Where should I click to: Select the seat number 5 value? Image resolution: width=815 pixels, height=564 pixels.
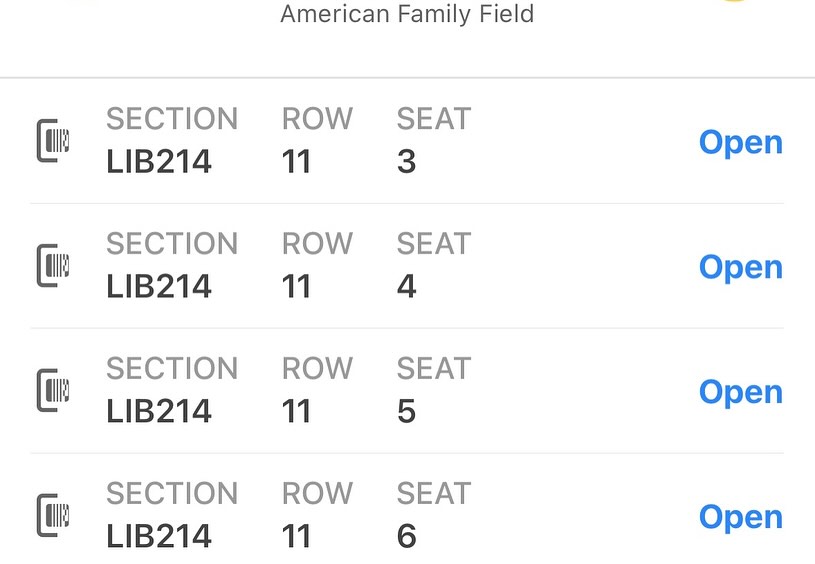point(406,411)
